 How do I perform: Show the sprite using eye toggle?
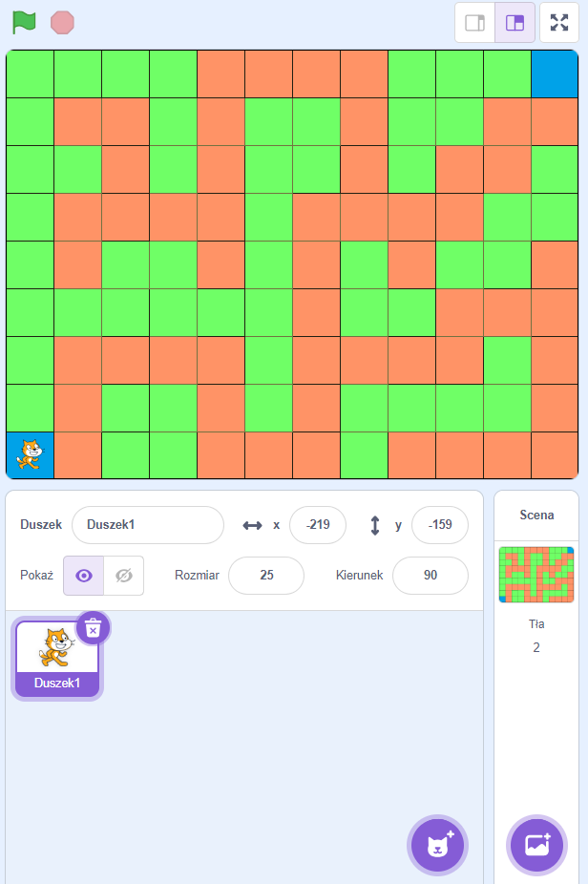(84, 576)
